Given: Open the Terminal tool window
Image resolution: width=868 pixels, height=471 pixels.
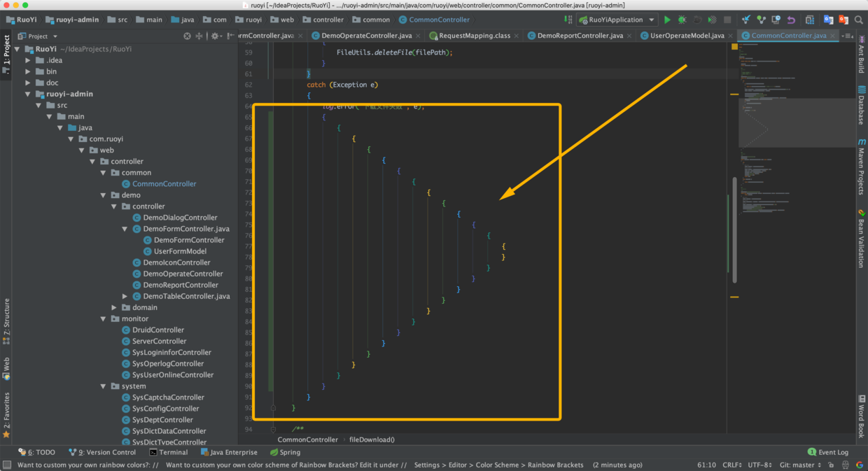Looking at the screenshot, I should pyautogui.click(x=167, y=452).
